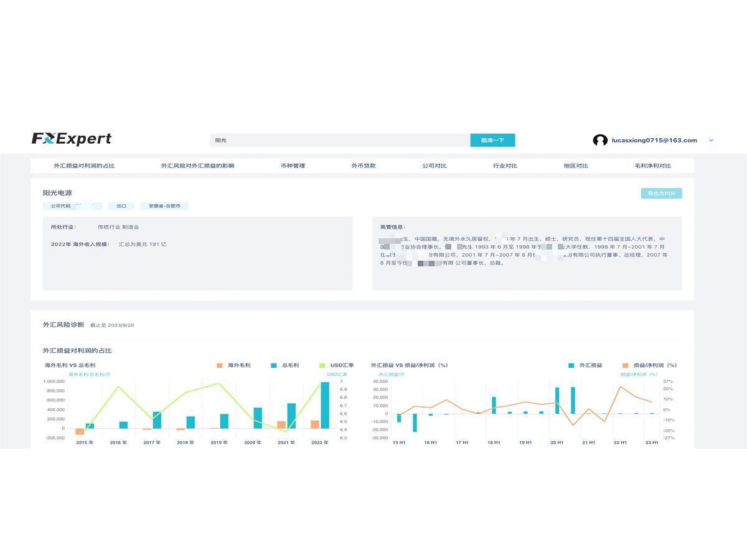Switch to 外币贷款 tab
Image resolution: width=747 pixels, height=560 pixels.
pyautogui.click(x=364, y=166)
